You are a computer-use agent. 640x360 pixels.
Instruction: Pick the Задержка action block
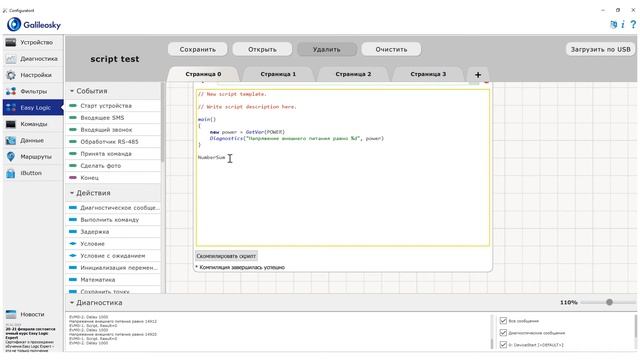113,232
